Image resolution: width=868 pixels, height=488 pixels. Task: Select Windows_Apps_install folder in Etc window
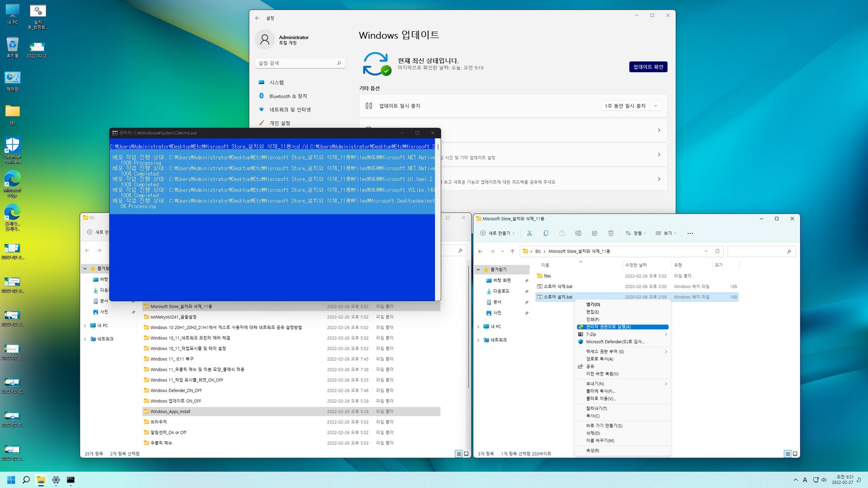coord(291,412)
